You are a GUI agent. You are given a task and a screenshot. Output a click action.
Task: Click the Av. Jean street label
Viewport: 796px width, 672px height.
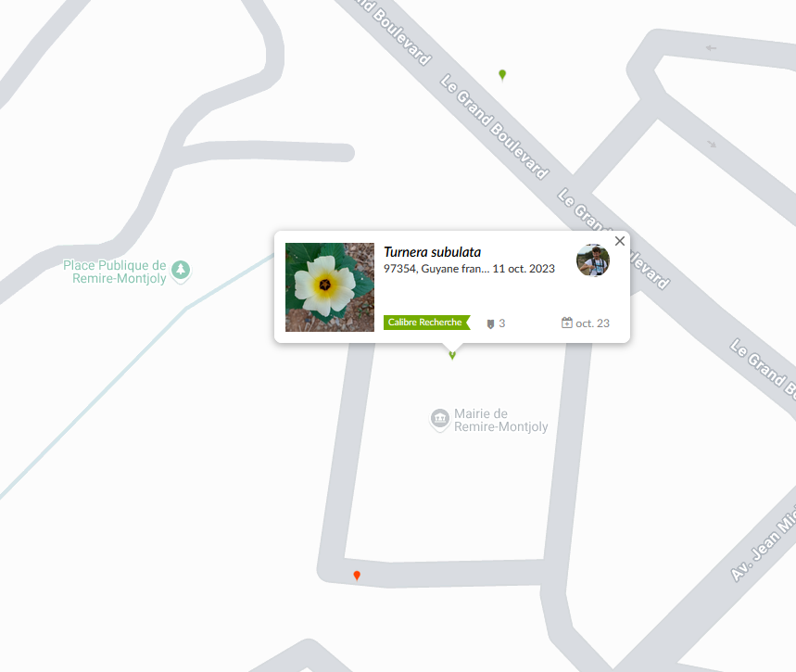[764, 540]
